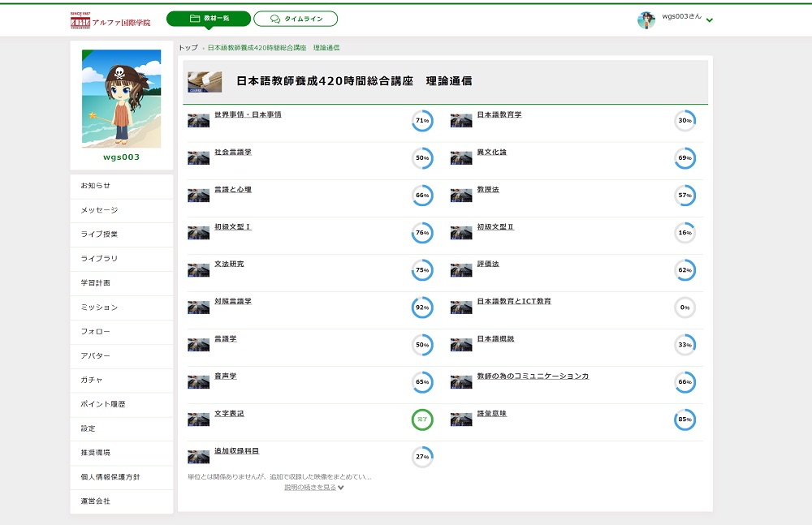Click the 評価法 course icon
Screen dimensions: 812x525
461,270
